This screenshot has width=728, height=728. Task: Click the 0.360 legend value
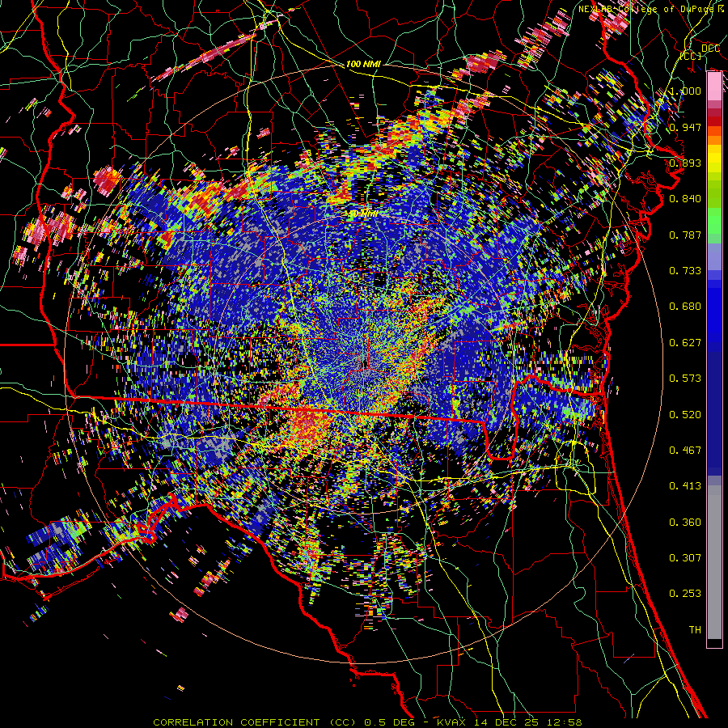point(685,523)
